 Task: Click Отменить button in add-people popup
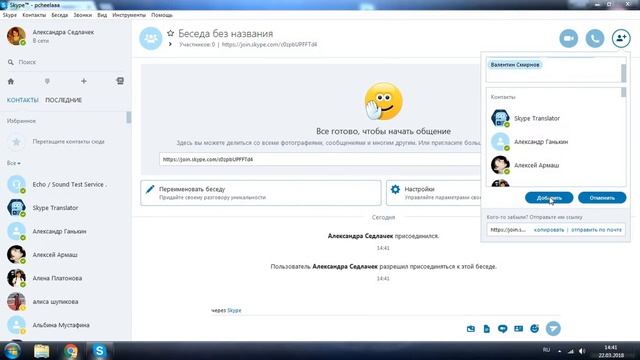(602, 198)
